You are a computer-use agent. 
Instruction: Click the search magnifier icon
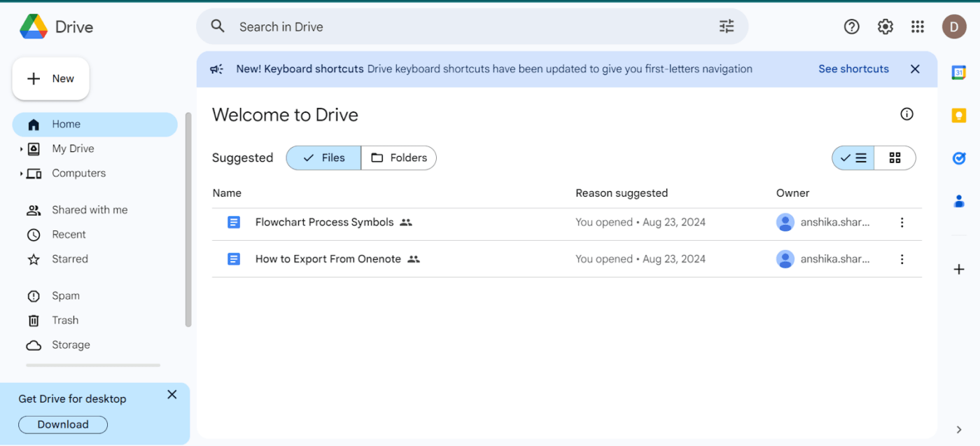pos(218,27)
